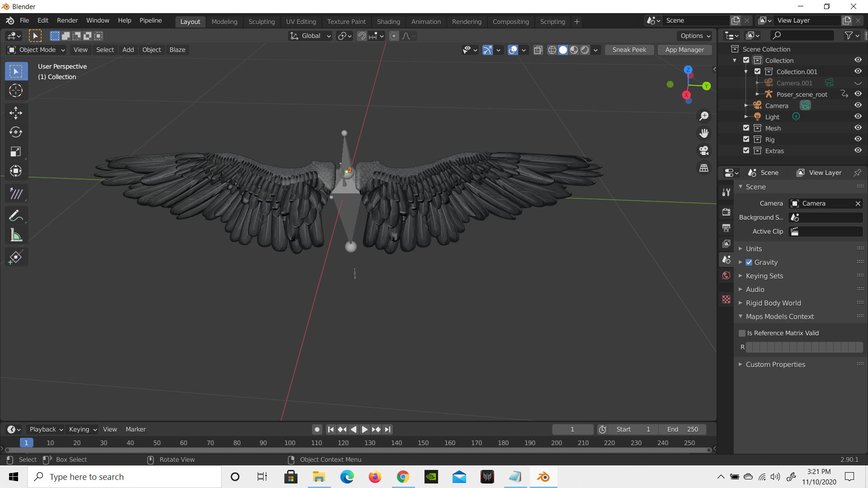Activate the Transform tool
Screen dimensions: 868x488
click(16, 171)
